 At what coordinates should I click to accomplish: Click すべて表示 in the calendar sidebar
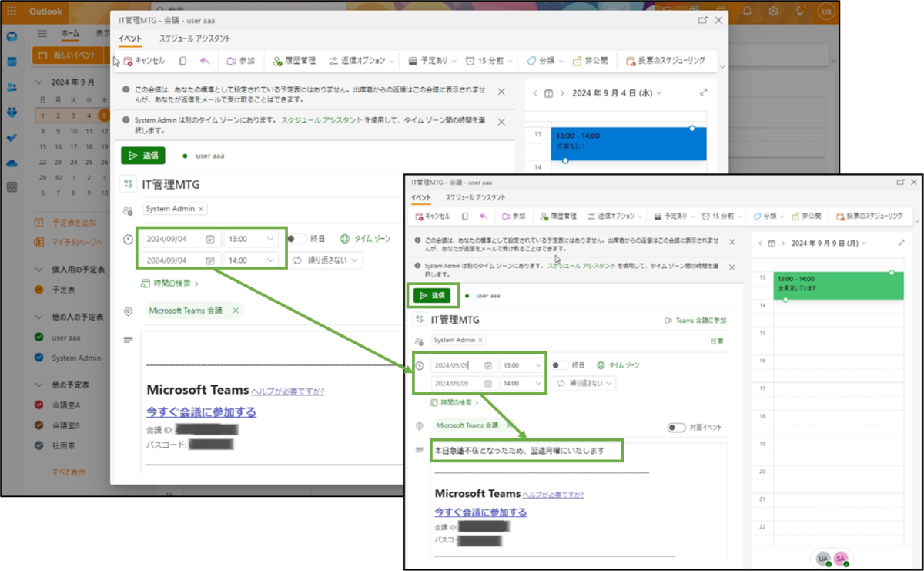point(69,472)
